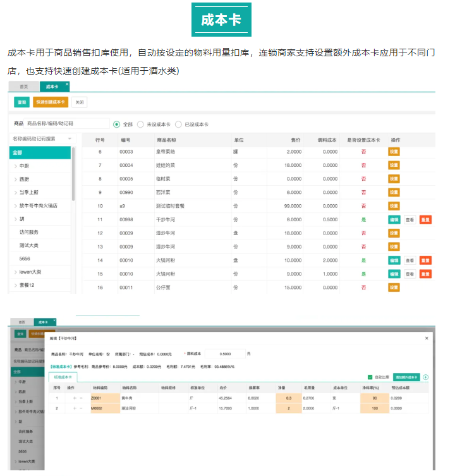Screen dimensions: 455x476
Task: Expand the lewen大类 category arrow
Action: coord(15,272)
